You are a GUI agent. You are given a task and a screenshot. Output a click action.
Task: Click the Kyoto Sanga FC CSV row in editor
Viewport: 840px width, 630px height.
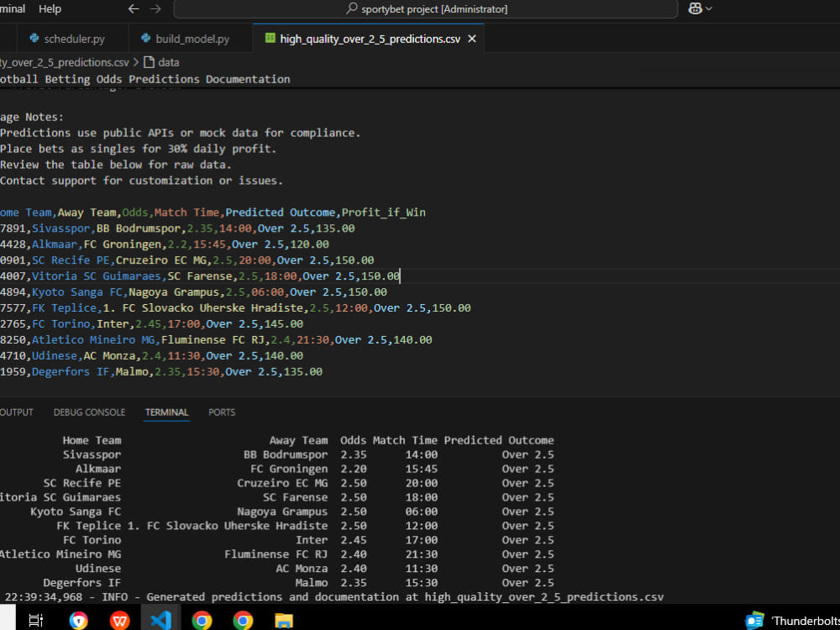(193, 292)
